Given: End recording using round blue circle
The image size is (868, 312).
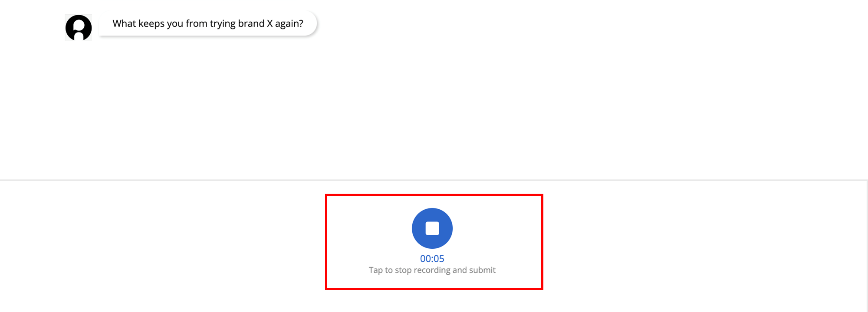Looking at the screenshot, I should [432, 228].
